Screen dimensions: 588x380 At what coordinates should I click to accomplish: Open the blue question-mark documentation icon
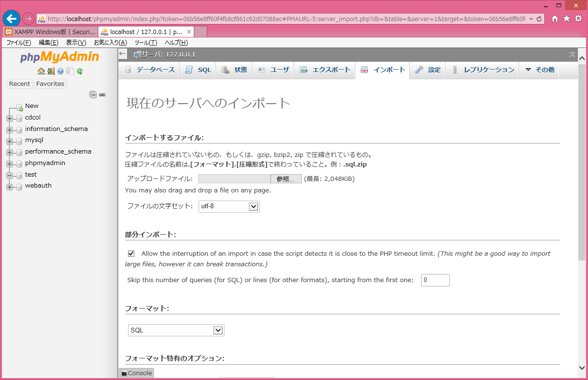pyautogui.click(x=60, y=71)
